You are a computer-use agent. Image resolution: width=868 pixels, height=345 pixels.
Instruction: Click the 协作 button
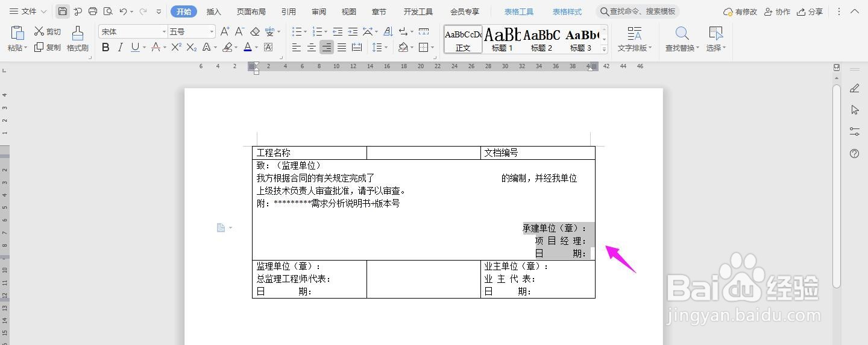pos(777,11)
